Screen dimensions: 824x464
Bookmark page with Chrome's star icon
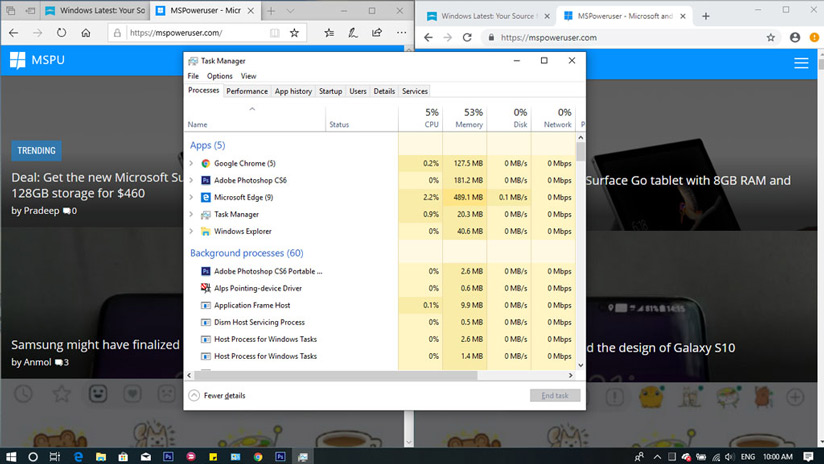770,37
